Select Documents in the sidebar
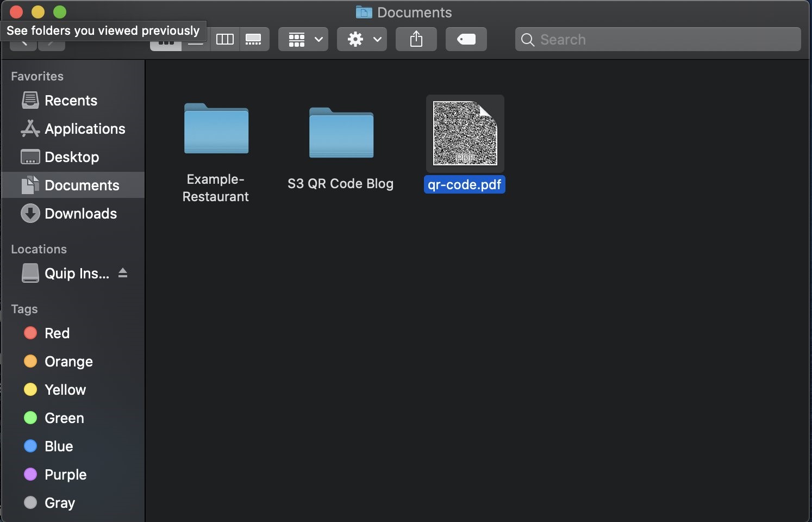The image size is (812, 522). pyautogui.click(x=73, y=185)
